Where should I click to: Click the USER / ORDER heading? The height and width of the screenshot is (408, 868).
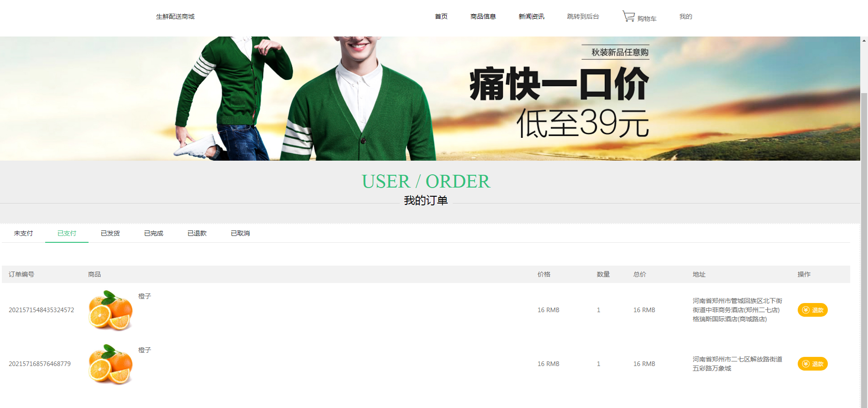426,181
